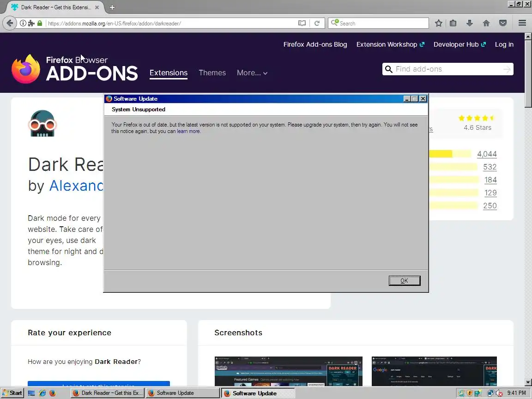Click the puzzle-piece permissions icon in address bar
Image resolution: width=532 pixels, height=399 pixels.
tap(31, 23)
